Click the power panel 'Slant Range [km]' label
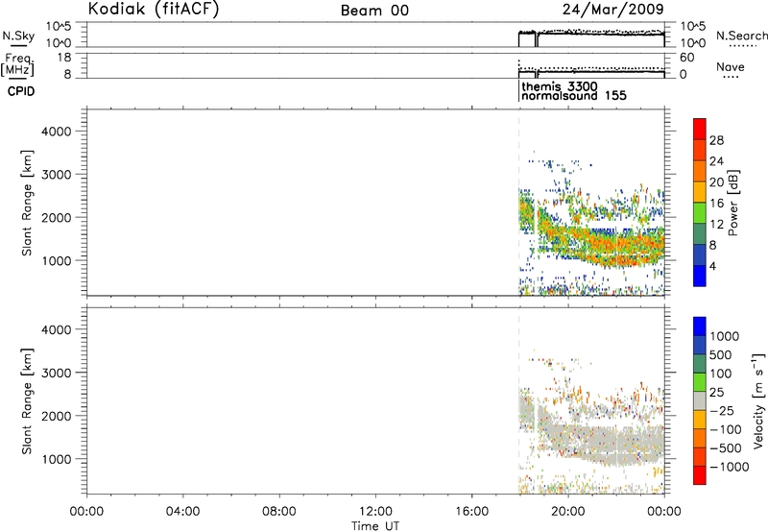Viewport: 768px width, 532px height. coord(27,203)
